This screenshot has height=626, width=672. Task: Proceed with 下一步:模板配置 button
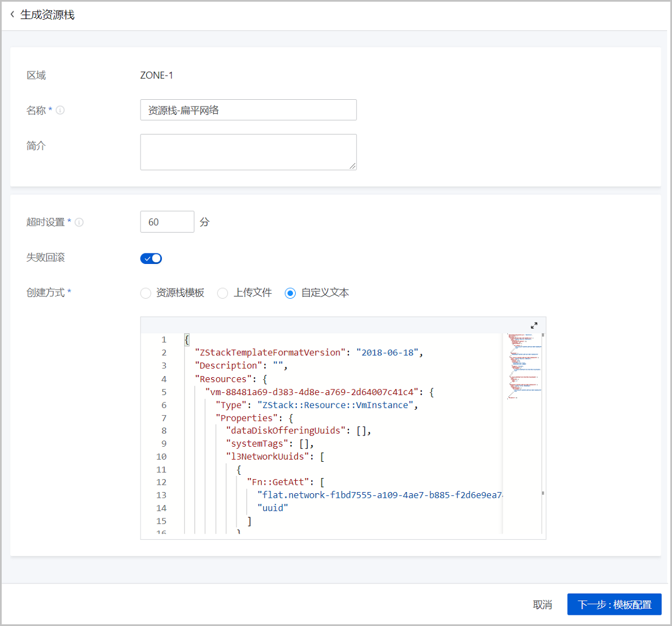[614, 605]
